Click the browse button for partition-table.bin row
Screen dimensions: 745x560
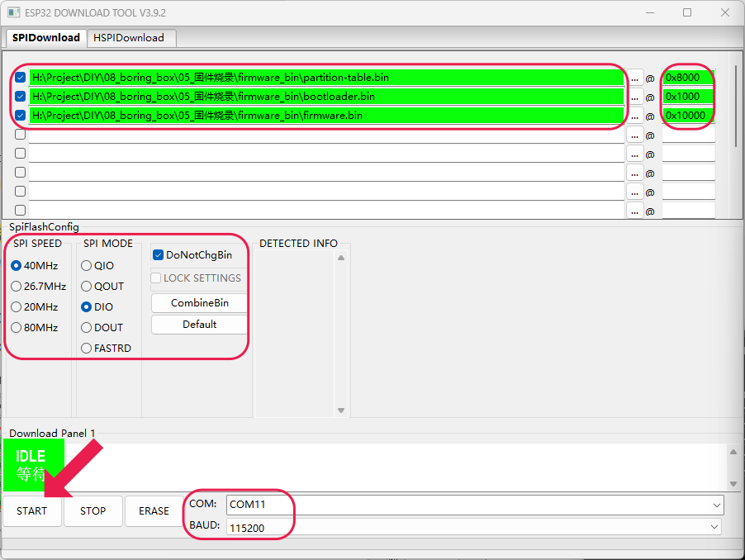634,78
